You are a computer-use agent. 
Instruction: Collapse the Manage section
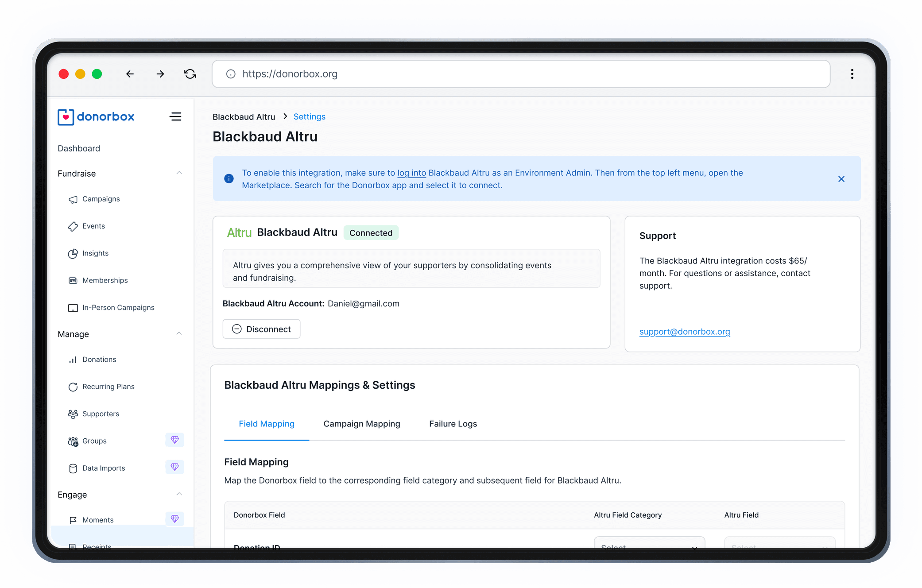coord(179,334)
